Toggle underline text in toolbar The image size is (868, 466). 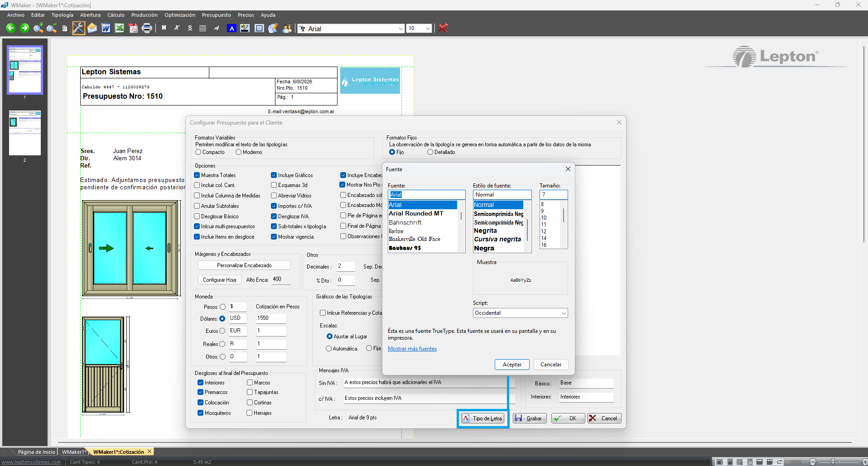point(190,28)
